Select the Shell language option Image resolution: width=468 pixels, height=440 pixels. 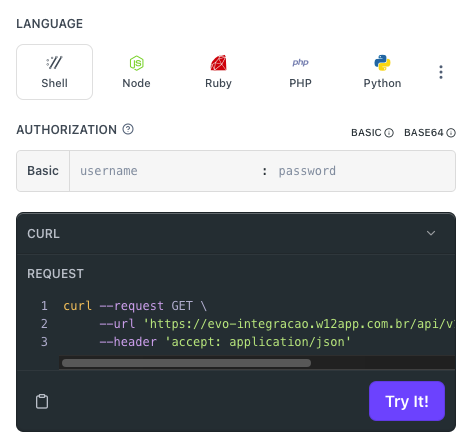(x=54, y=72)
